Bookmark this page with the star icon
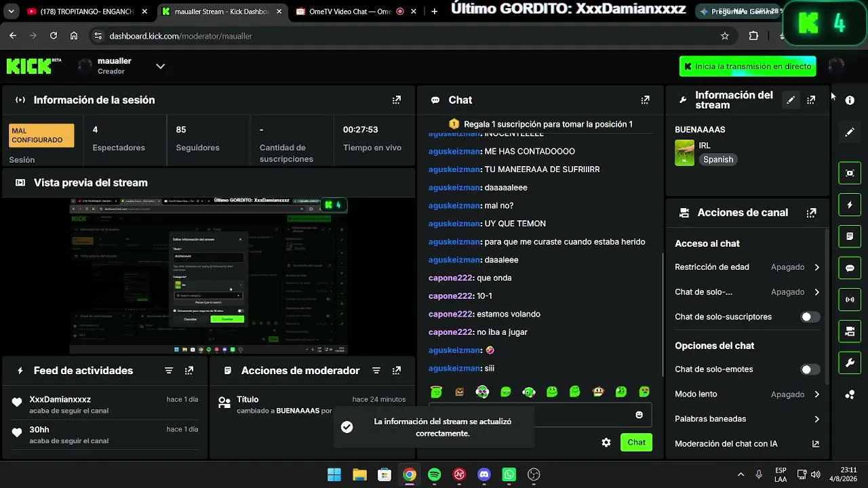The image size is (868, 488). click(725, 36)
